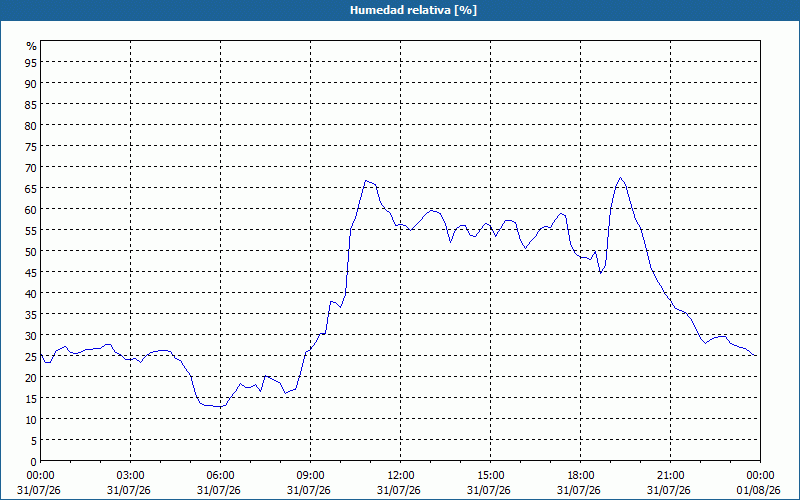Image resolution: width=800 pixels, height=500 pixels.
Task: Select the '65' Y-axis label
Action: [x=31, y=188]
